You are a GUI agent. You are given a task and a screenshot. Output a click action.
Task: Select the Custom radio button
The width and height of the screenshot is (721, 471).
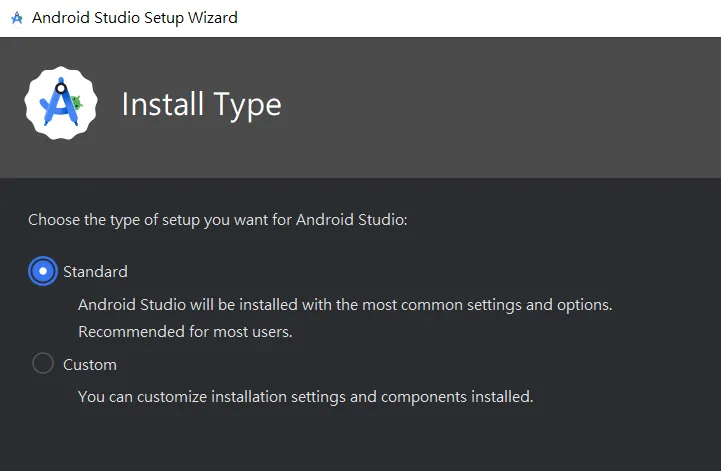tap(43, 364)
